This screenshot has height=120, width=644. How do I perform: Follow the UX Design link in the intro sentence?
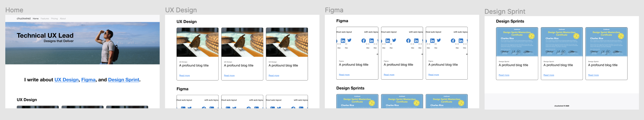click(x=66, y=80)
